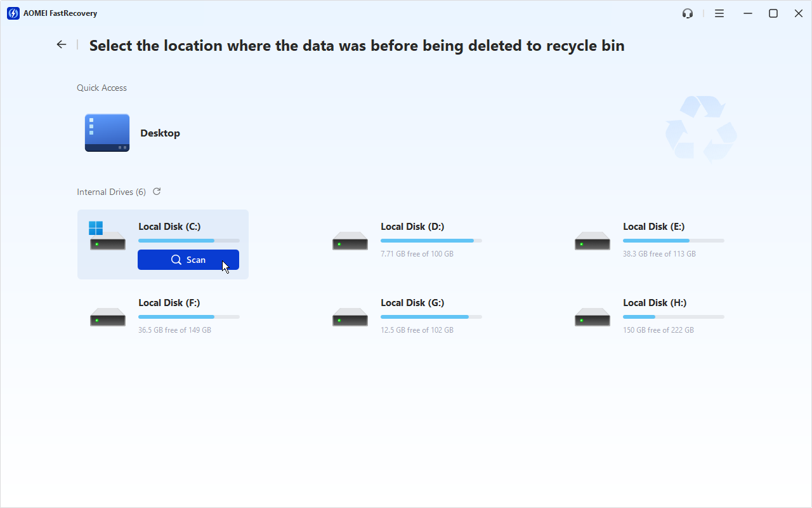812x508 pixels.
Task: Click "7.71 GB free of 100 GB" text
Action: 417,254
